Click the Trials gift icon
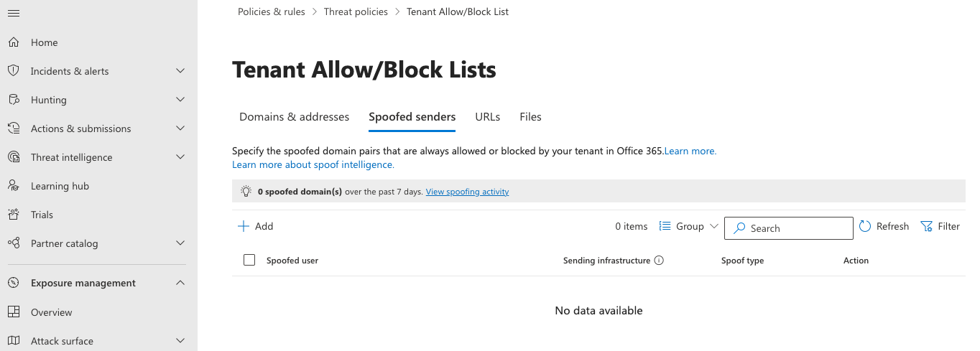This screenshot has height=351, width=980. [13, 215]
